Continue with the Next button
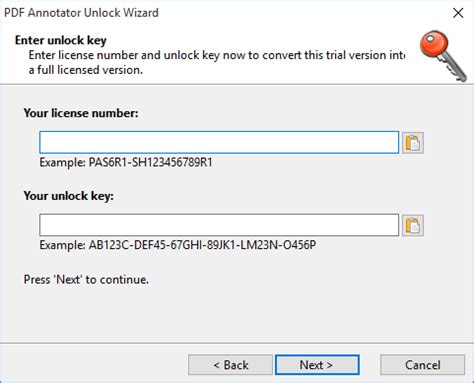The height and width of the screenshot is (383, 474). pos(317,365)
